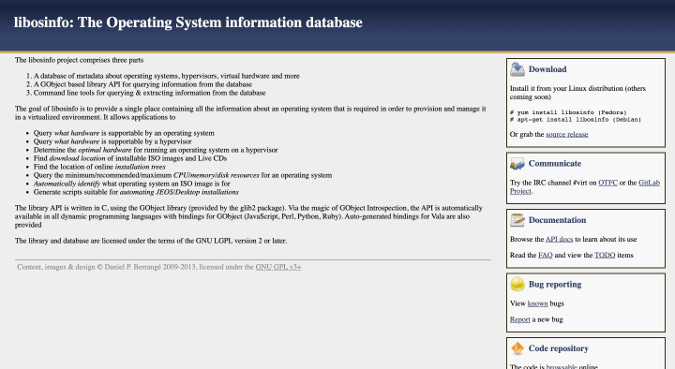This screenshot has height=369, width=675.
Task: Click 'A GObject based library API' list item
Action: click(142, 84)
